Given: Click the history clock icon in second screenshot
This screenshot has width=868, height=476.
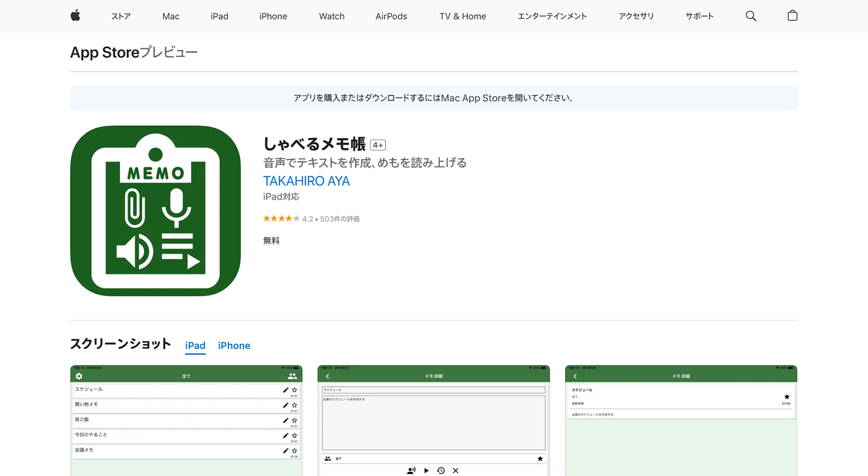Looking at the screenshot, I should [441, 471].
